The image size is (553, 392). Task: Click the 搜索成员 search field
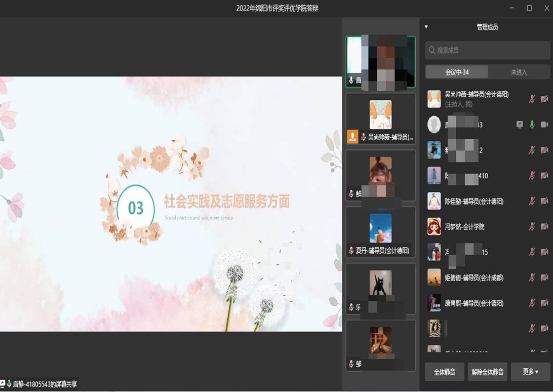tap(487, 50)
